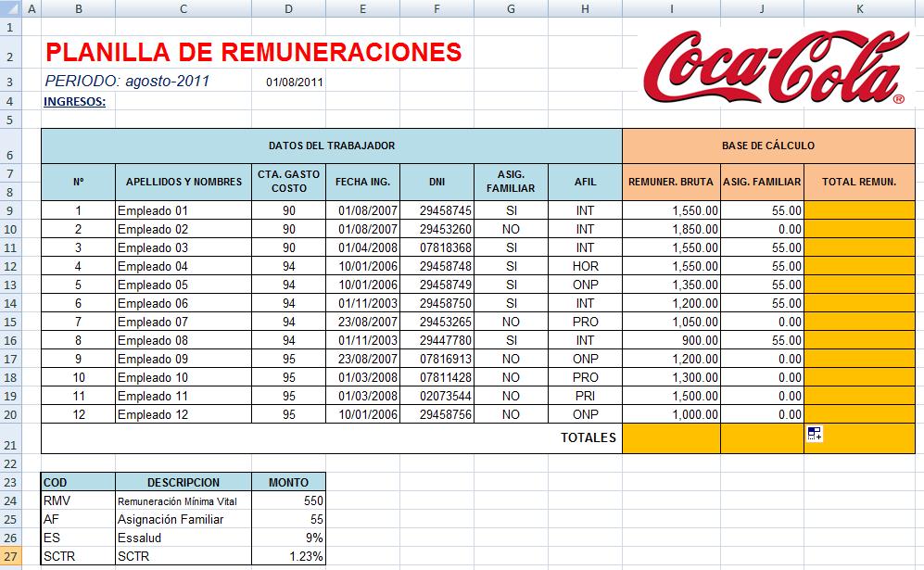
Task: Select the Empleado 01 name cell
Action: [x=184, y=210]
